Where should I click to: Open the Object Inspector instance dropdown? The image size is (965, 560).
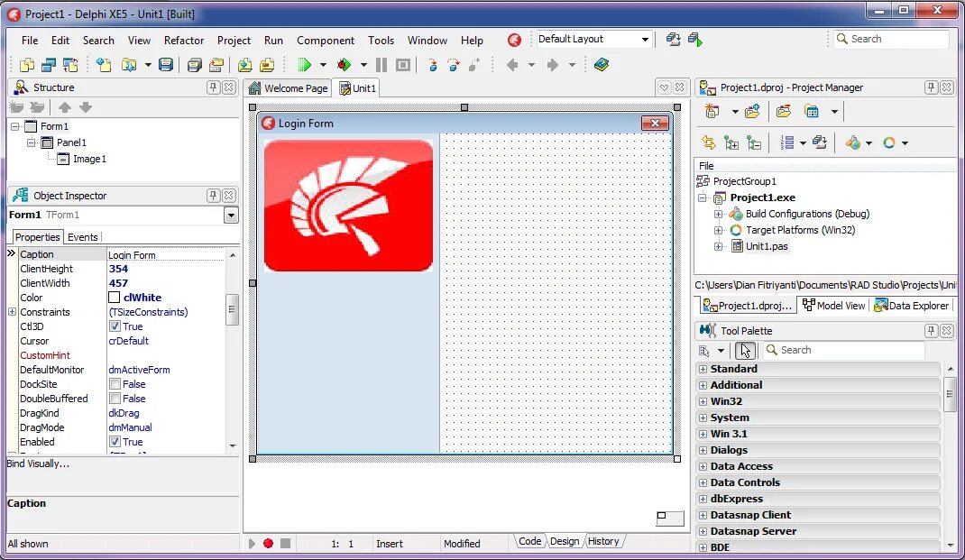231,216
